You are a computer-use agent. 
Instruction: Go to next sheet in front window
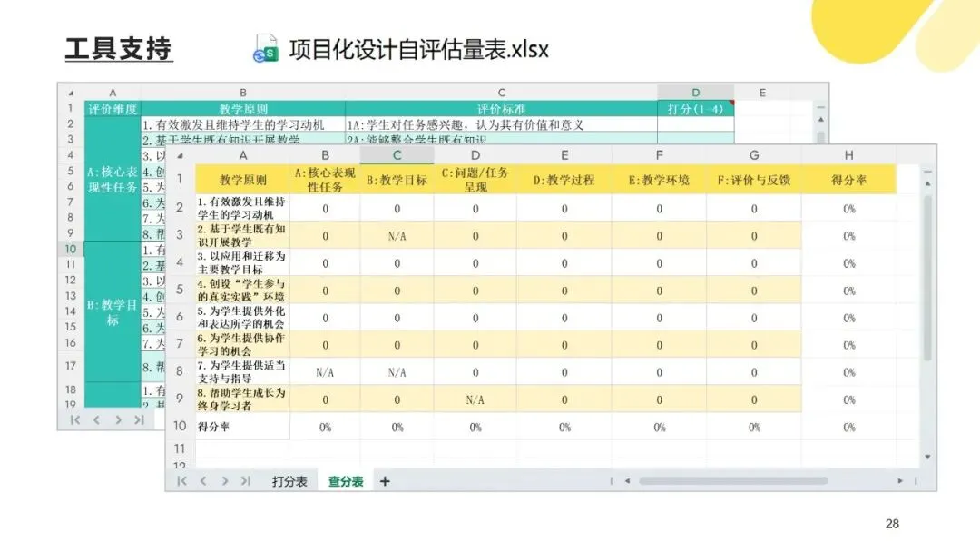point(224,481)
